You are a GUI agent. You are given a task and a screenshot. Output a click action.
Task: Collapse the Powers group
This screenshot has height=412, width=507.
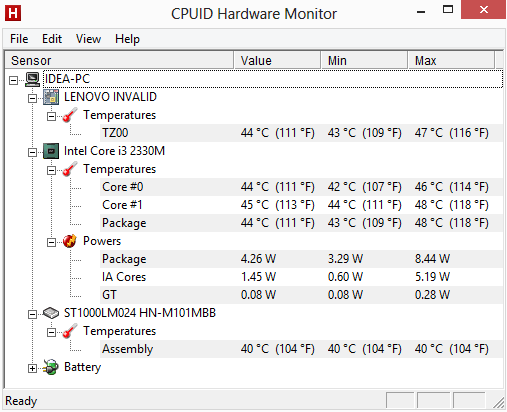(x=51, y=242)
